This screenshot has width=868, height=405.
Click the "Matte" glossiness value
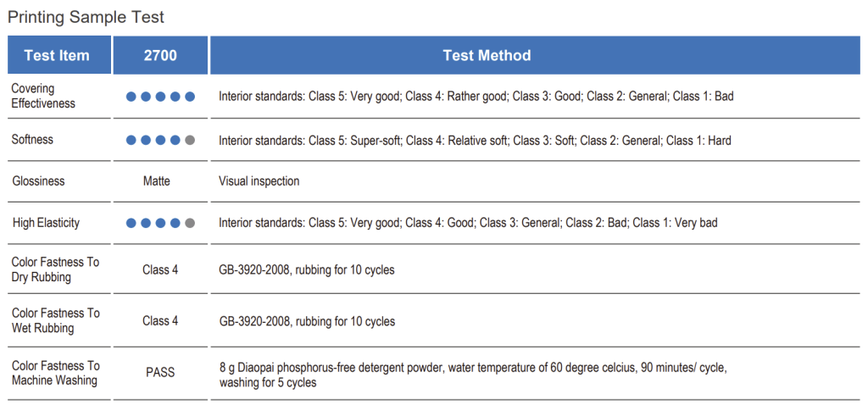coord(156,181)
